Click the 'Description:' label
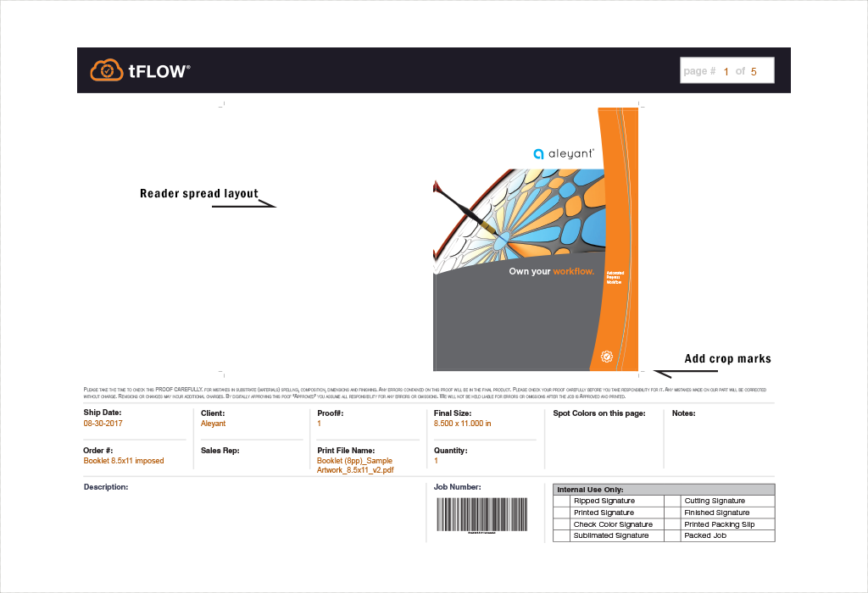The height and width of the screenshot is (593, 868). (x=106, y=487)
